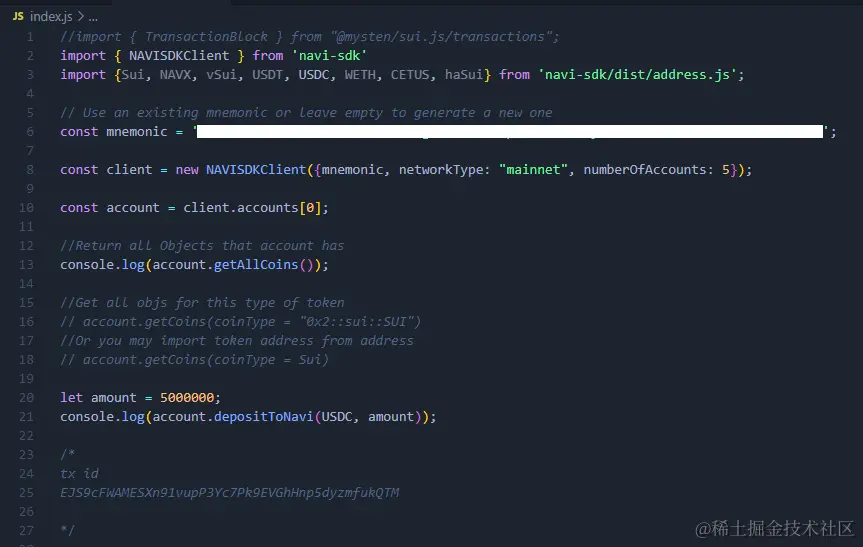The width and height of the screenshot is (863, 547).
Task: Click the haSui identifier in import list
Action: [x=463, y=75]
